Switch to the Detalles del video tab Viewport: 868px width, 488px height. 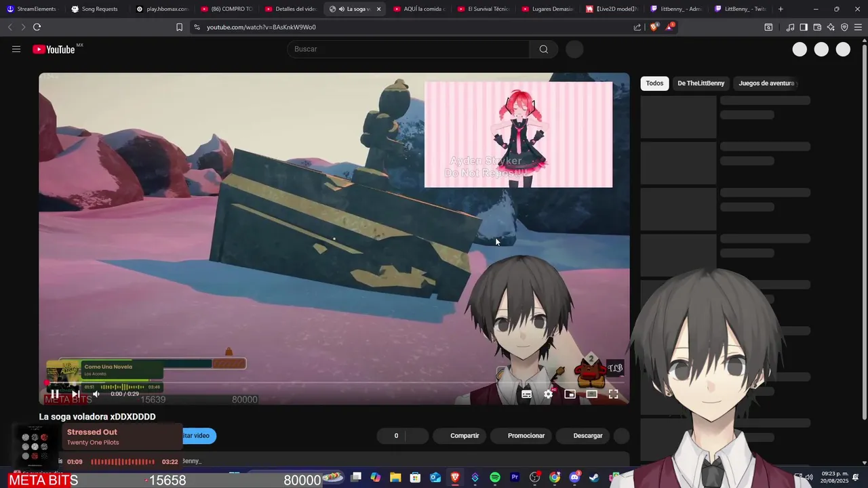pos(290,9)
